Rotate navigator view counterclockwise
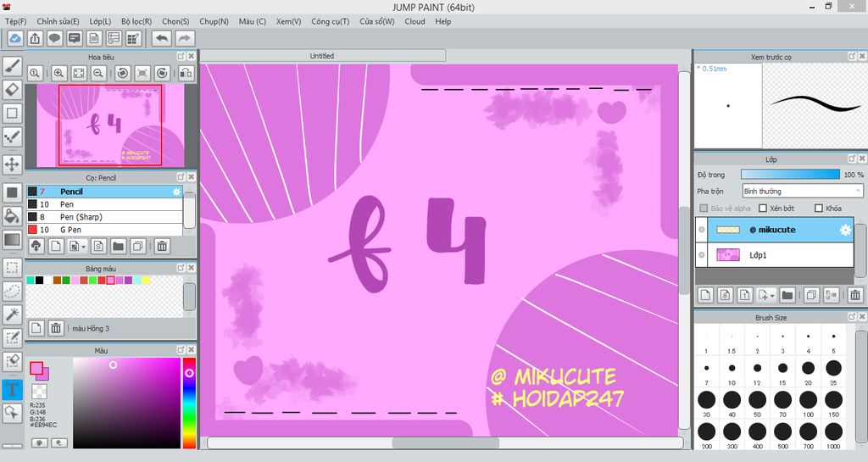The width and height of the screenshot is (868, 462). point(122,73)
